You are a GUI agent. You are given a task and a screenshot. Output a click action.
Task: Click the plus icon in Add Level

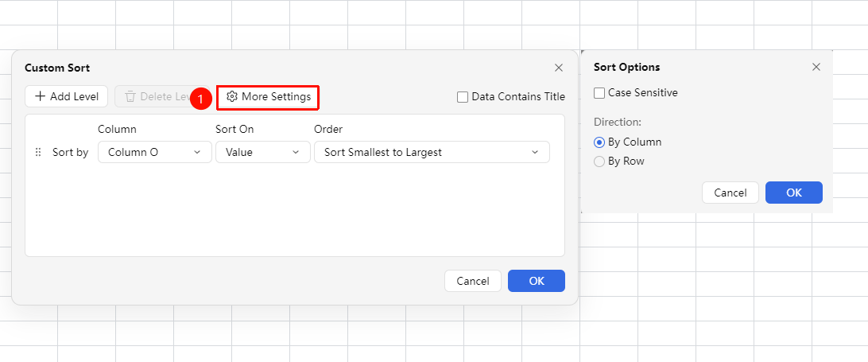coord(40,96)
